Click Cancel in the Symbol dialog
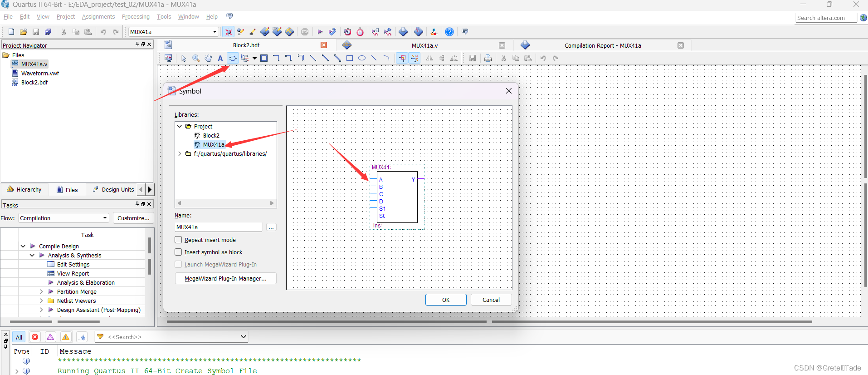The image size is (868, 375). pyautogui.click(x=491, y=300)
